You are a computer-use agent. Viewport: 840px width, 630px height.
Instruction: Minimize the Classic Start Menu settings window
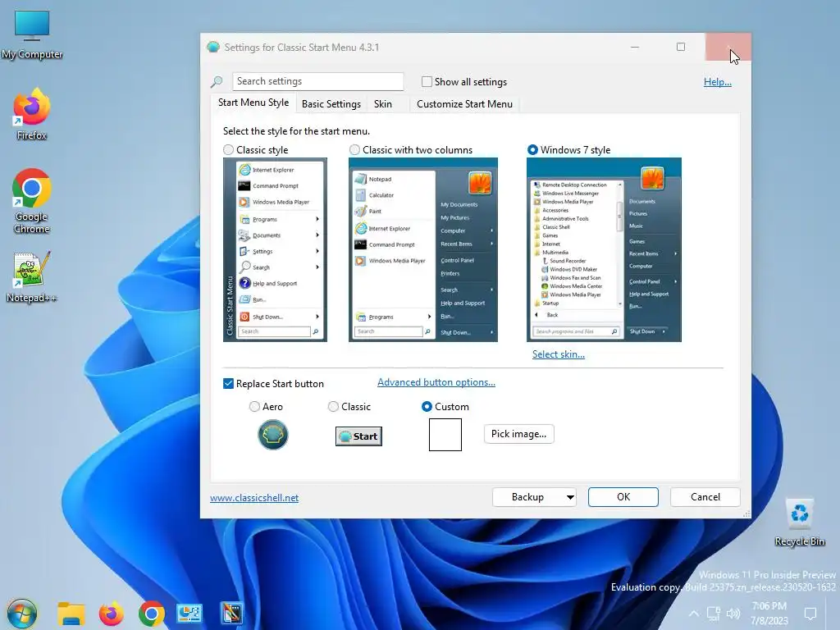pos(635,47)
